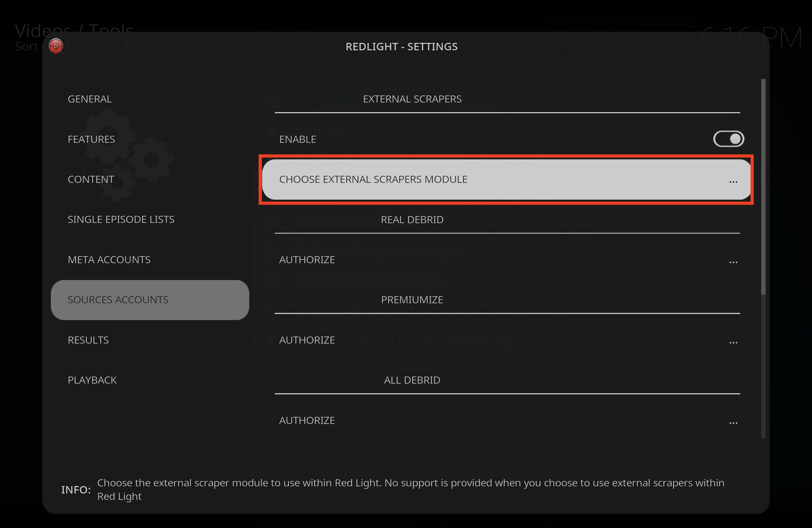812x528 pixels.
Task: Click the ALL DEBRID section heading
Action: [x=412, y=380]
